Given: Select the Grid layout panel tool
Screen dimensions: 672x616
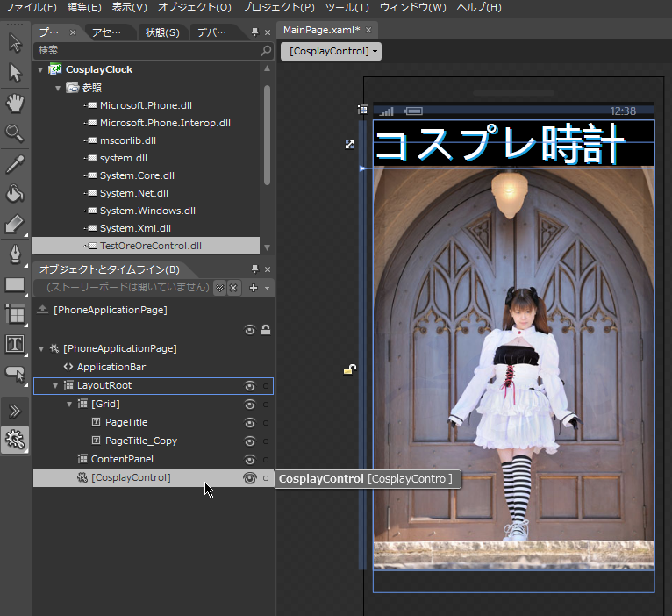Looking at the screenshot, I should (16, 315).
